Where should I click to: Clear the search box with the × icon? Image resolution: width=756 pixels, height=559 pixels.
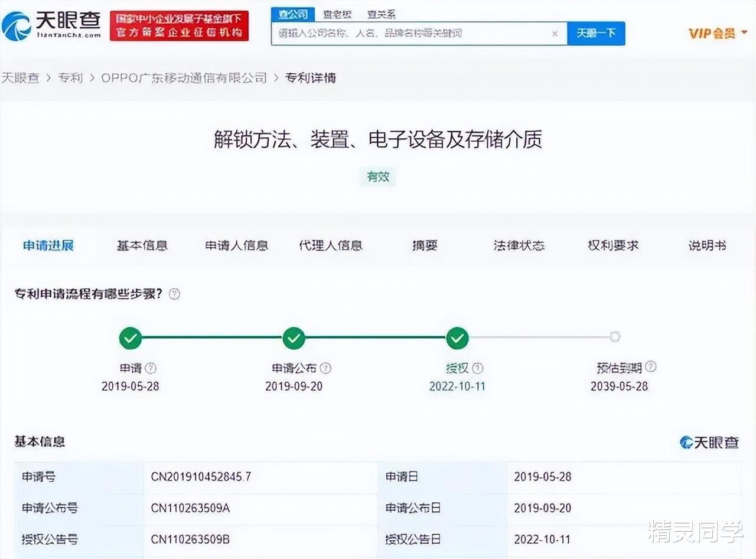[555, 34]
